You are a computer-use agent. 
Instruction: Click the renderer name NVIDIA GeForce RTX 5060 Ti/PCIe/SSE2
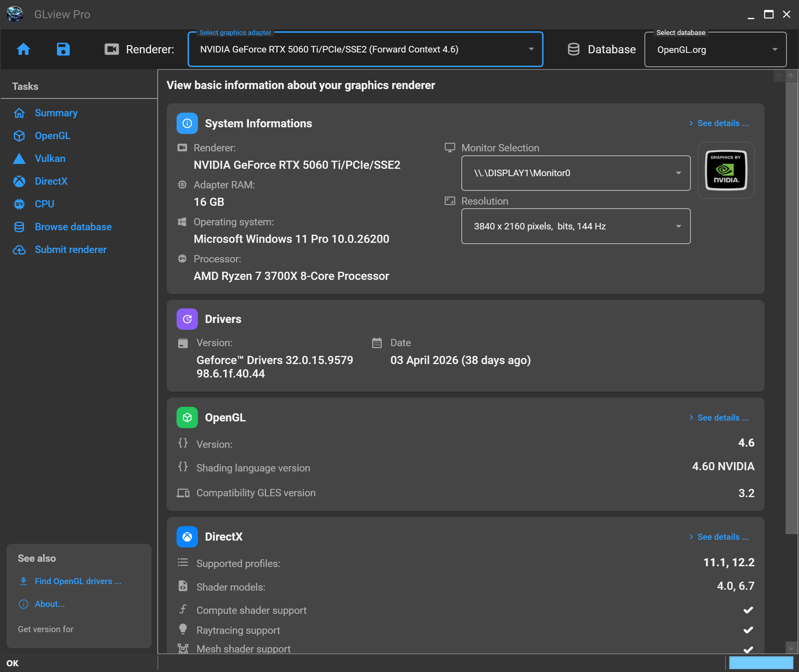tap(297, 165)
